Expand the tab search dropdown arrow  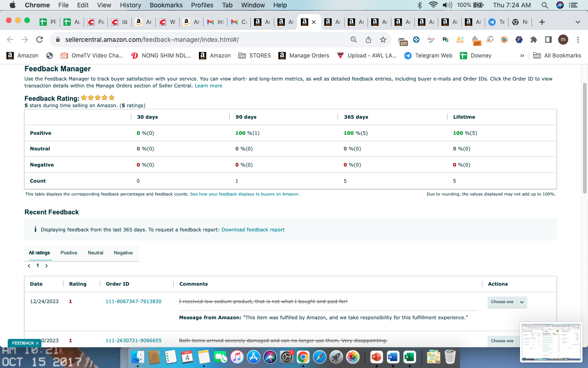(577, 22)
